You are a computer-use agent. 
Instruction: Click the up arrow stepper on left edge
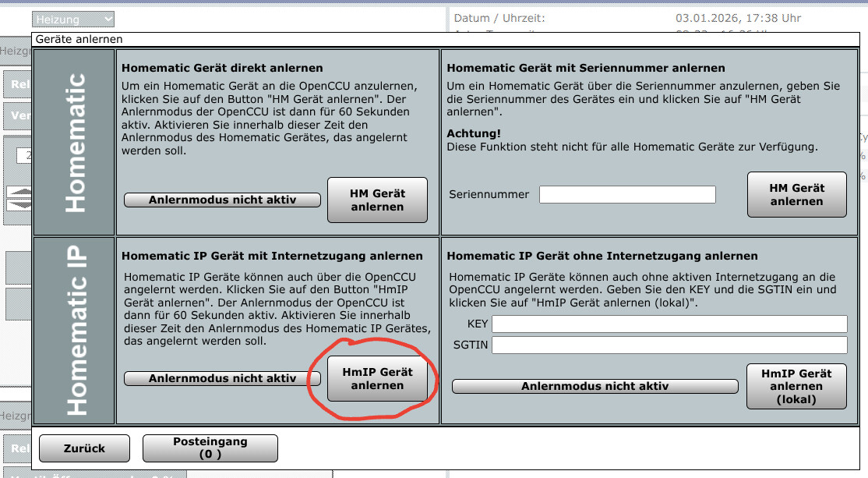click(x=18, y=192)
